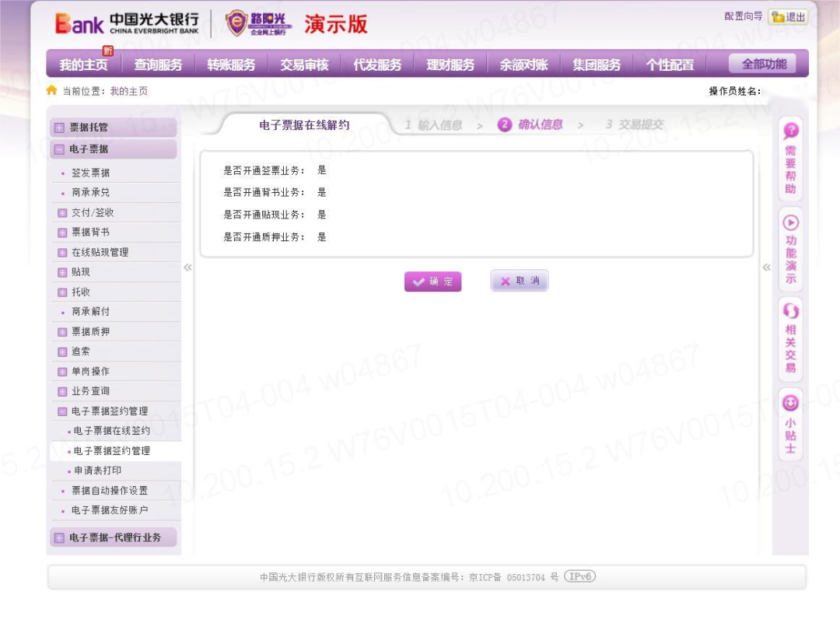This screenshot has height=637, width=840.
Task: Open the 需要帮助 help panel icon
Action: coord(790,131)
